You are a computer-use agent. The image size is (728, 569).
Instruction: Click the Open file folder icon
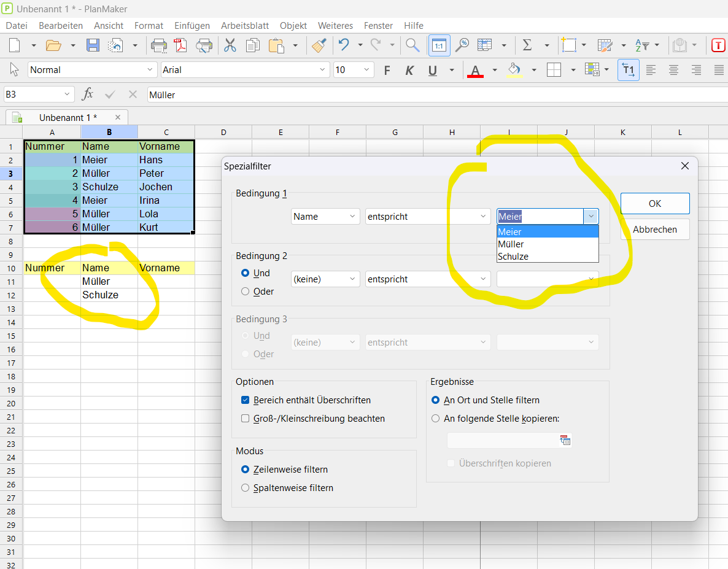tap(53, 45)
